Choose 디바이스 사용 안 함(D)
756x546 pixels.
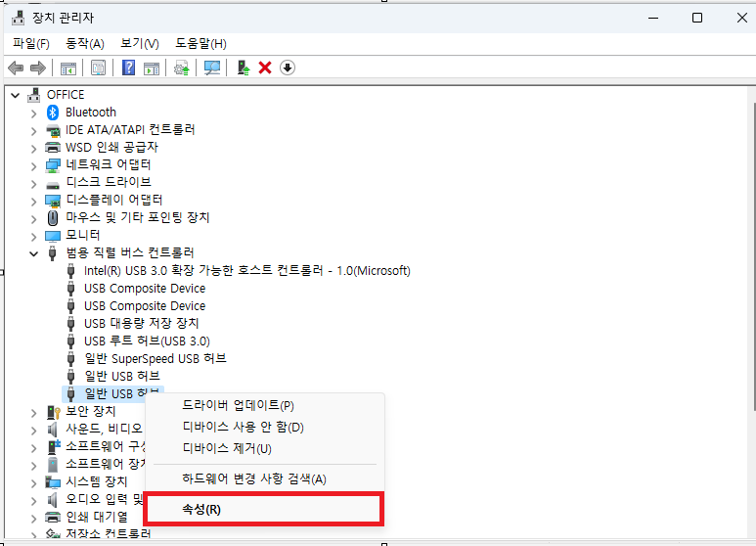[264, 427]
